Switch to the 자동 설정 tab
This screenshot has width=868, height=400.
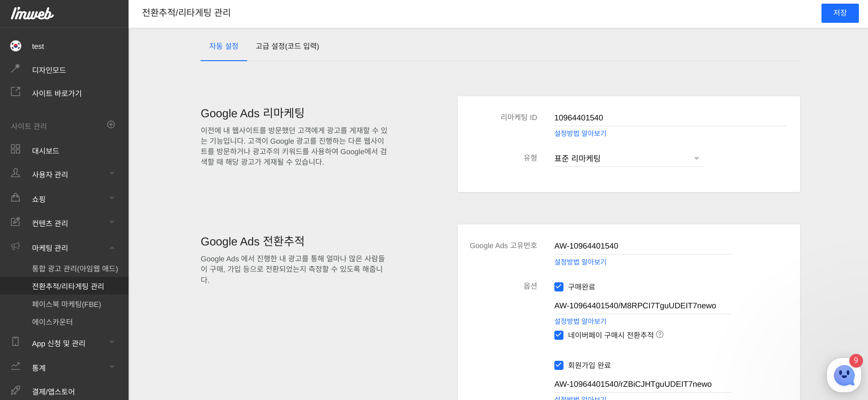pyautogui.click(x=224, y=46)
